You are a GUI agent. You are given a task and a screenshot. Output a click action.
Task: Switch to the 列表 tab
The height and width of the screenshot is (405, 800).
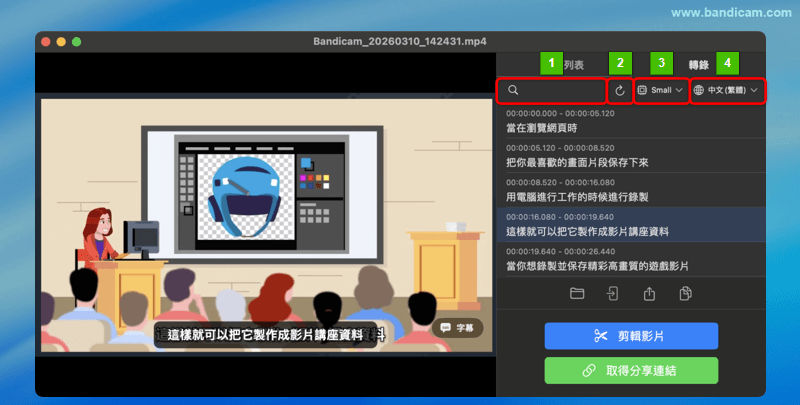pos(574,65)
